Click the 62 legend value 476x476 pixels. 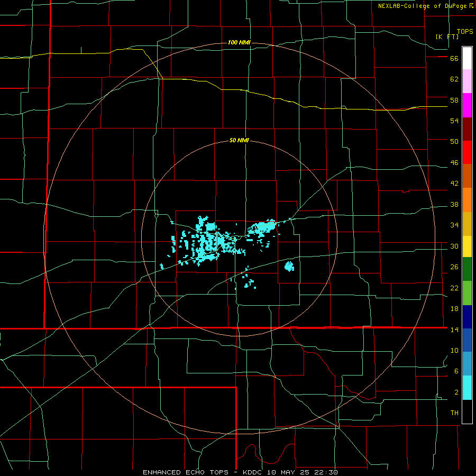(454, 79)
